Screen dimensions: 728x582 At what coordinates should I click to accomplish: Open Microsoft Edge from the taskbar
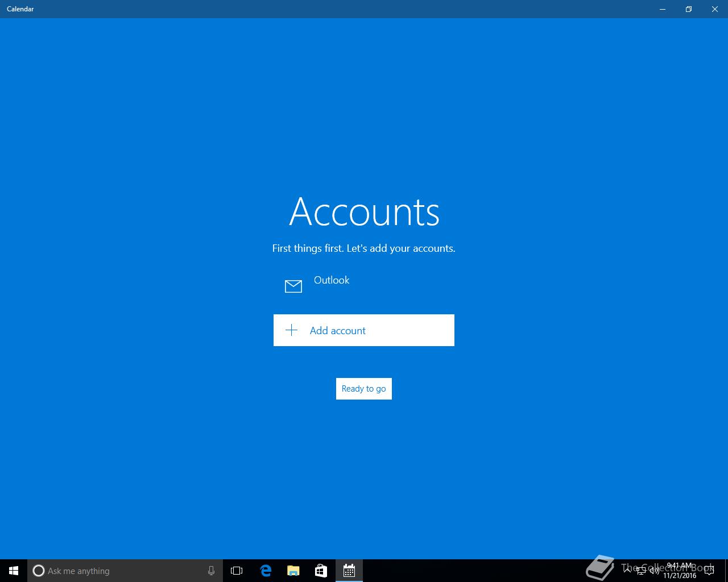(266, 571)
